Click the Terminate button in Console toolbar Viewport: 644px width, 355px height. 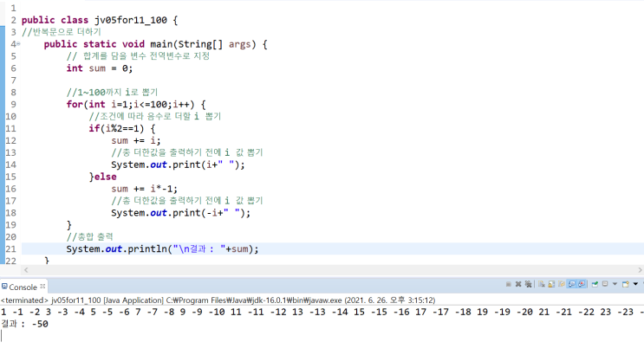(x=508, y=284)
